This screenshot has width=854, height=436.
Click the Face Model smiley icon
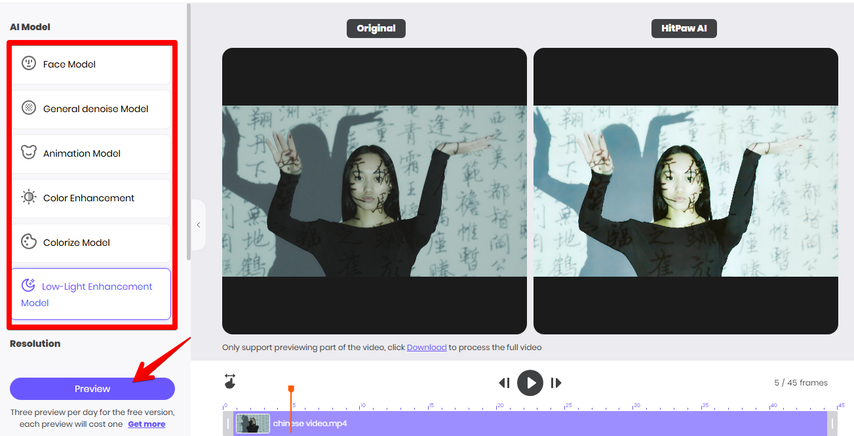coord(28,63)
